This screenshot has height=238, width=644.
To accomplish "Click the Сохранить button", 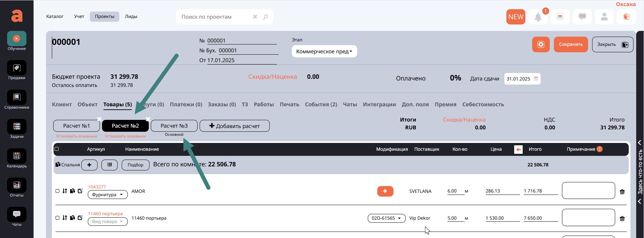I will tap(570, 44).
